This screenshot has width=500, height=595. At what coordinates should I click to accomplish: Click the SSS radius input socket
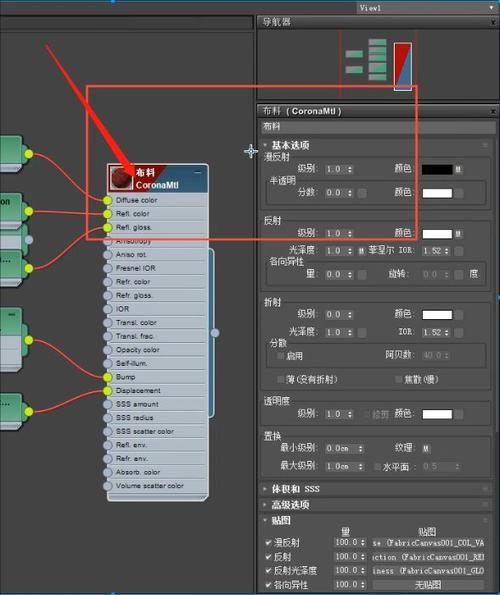pyautogui.click(x=107, y=418)
